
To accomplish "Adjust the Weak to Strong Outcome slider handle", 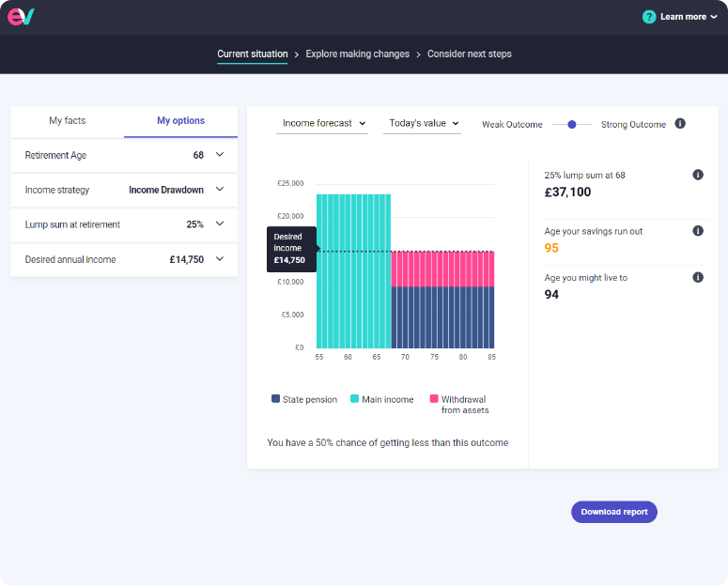I will [x=572, y=125].
